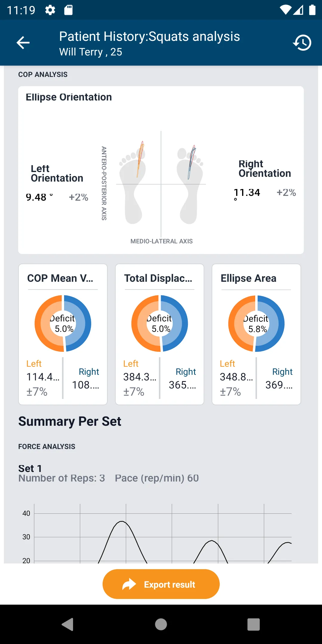Open the history clock icon
Screen dimensions: 322x644
(302, 43)
